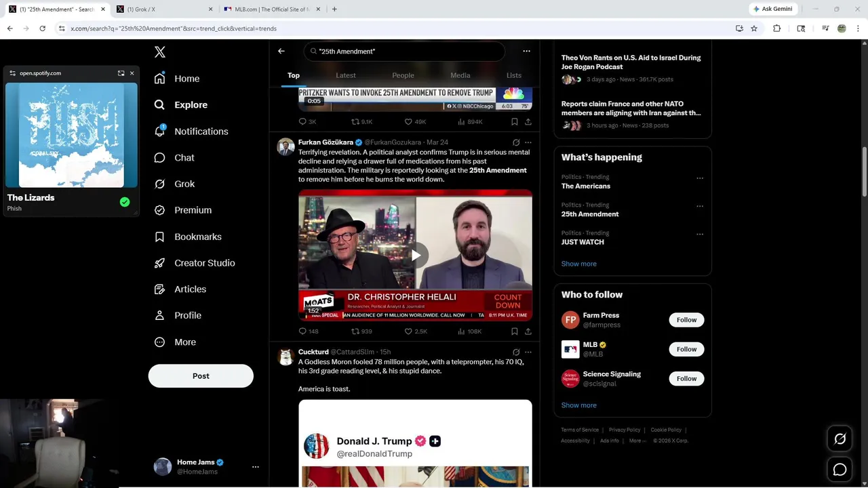Like the Pritzker video post (49K)
The width and height of the screenshot is (868, 488).
(x=415, y=122)
